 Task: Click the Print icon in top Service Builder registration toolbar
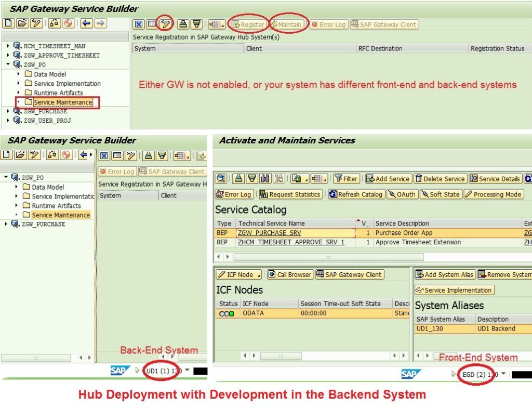[183, 24]
